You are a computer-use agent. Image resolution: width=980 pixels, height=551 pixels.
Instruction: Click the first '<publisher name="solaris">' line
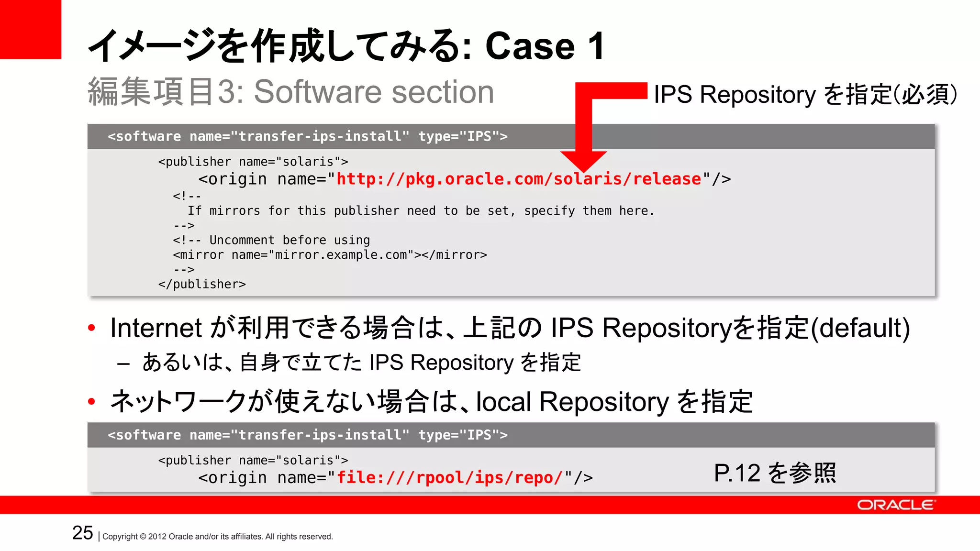click(253, 162)
